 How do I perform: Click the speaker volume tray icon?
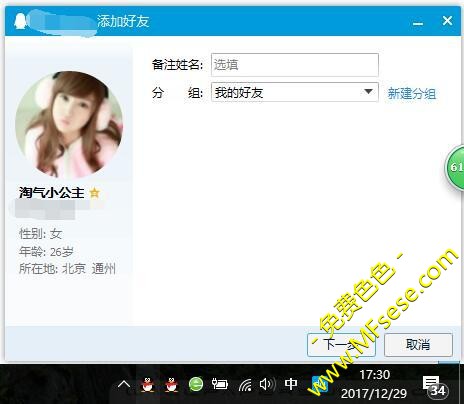[x=267, y=384]
